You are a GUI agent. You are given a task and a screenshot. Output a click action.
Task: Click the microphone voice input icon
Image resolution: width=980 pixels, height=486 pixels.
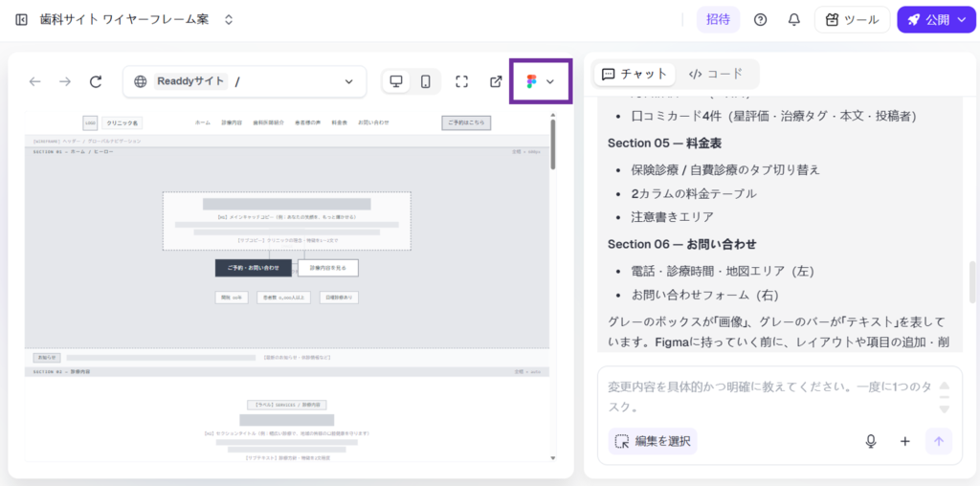pos(871,441)
